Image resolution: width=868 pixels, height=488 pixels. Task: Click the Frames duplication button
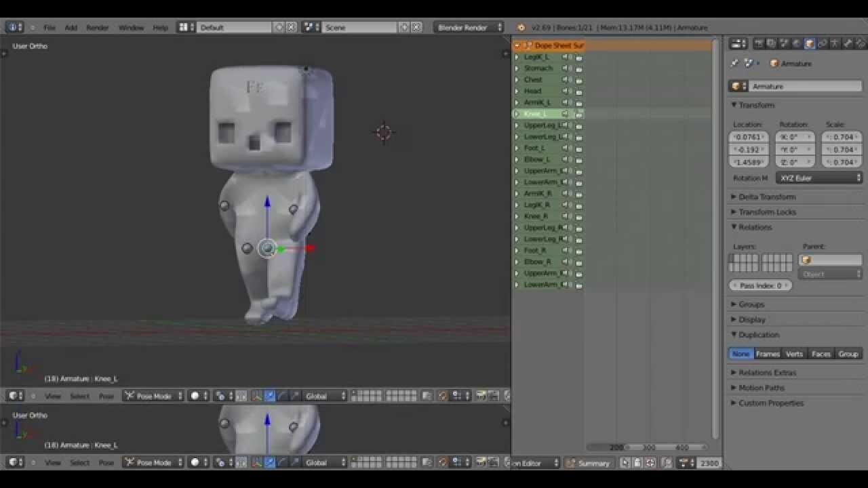coord(767,353)
